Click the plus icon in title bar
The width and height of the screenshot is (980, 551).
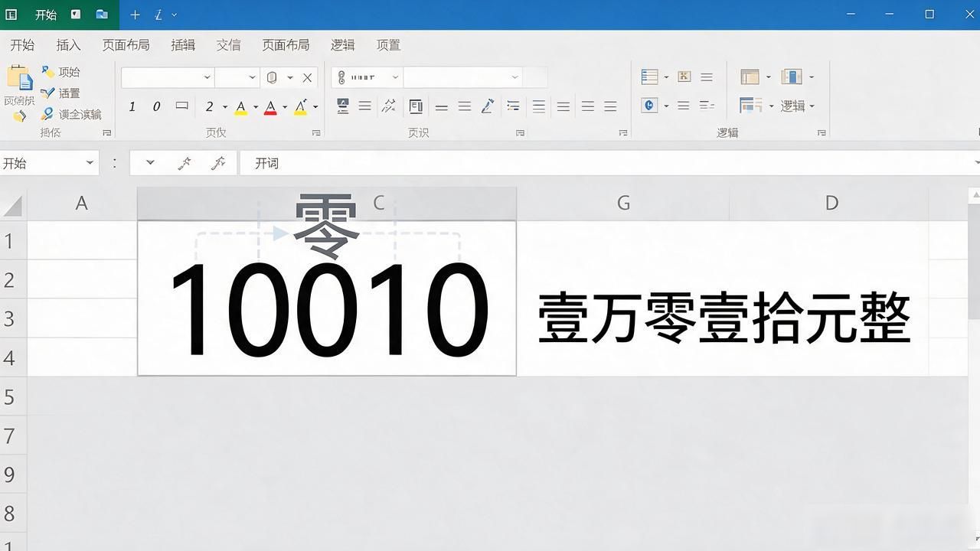[x=135, y=15]
